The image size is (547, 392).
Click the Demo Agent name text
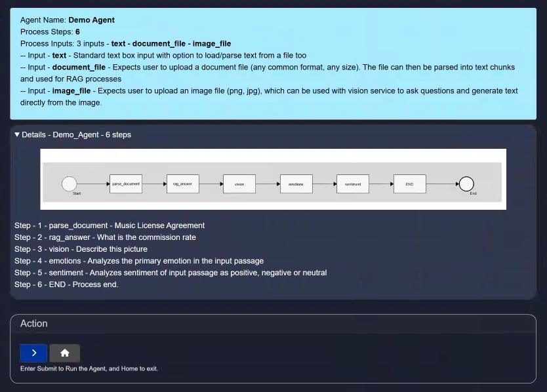pos(91,20)
